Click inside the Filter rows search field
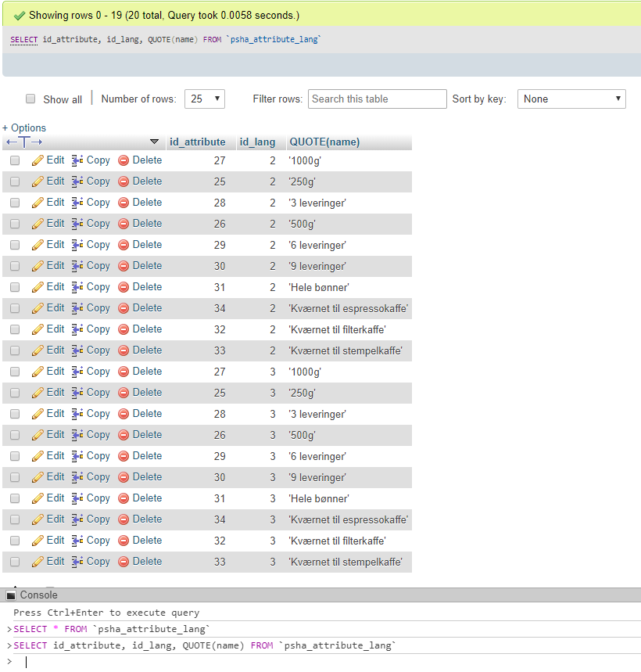The height and width of the screenshot is (672, 641). 378,99
